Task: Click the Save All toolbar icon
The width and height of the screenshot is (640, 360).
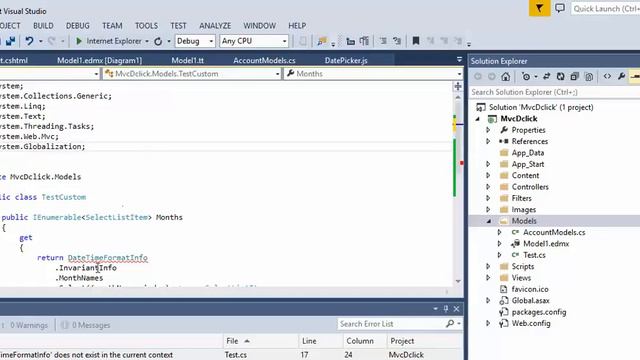Action: pyautogui.click(x=10, y=41)
